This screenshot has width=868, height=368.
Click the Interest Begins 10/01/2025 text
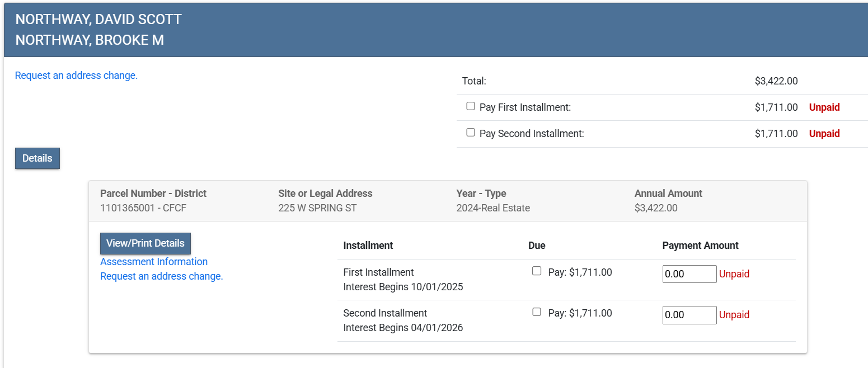(x=403, y=287)
